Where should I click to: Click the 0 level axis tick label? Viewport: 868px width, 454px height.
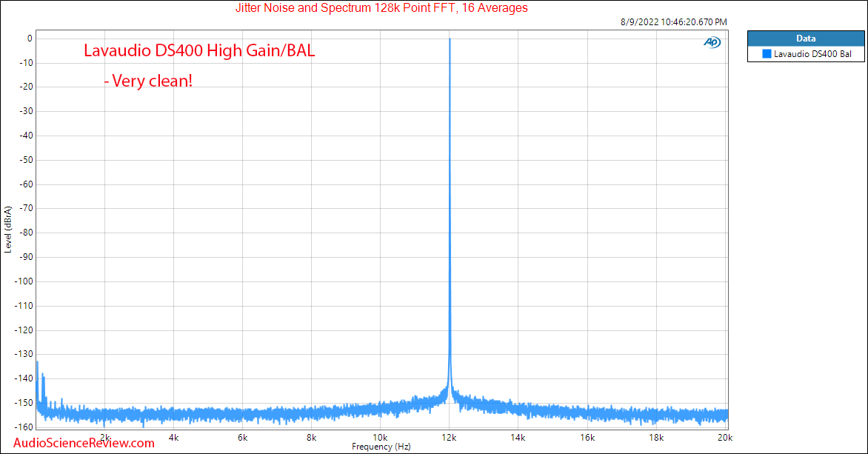(30, 39)
